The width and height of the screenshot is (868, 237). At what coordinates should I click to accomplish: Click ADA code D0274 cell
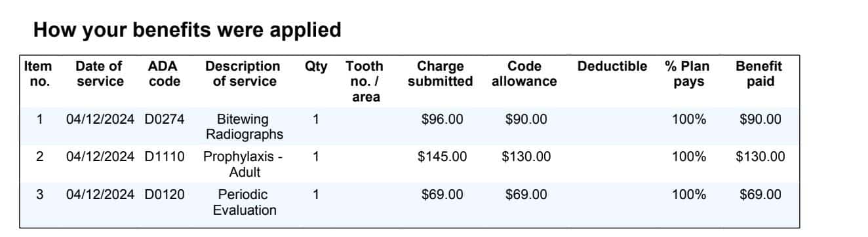point(165,120)
